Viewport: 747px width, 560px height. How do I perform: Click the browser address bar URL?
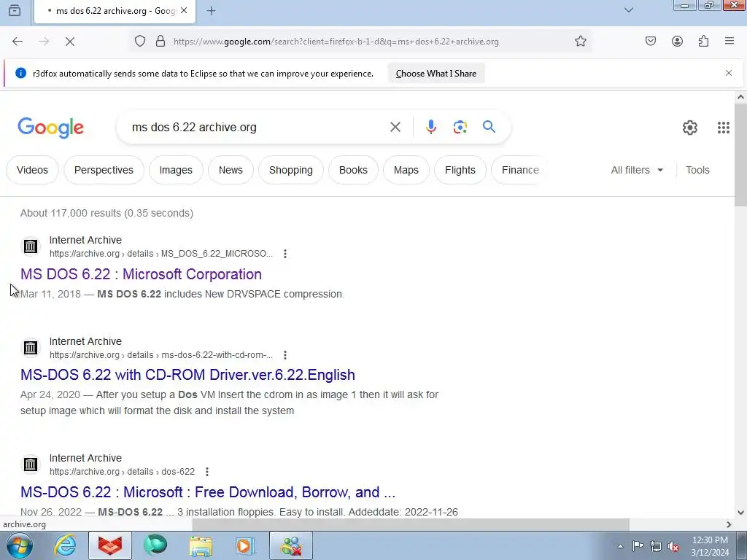tap(336, 42)
